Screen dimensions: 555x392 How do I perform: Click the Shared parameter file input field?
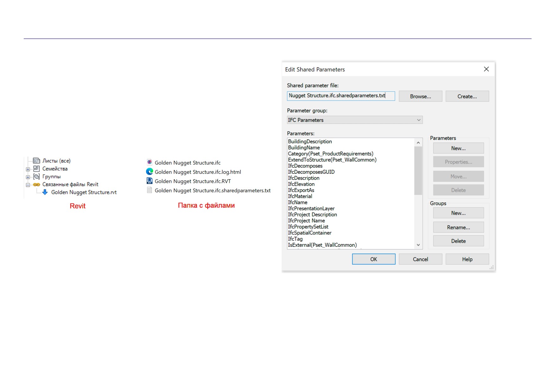[x=341, y=96]
